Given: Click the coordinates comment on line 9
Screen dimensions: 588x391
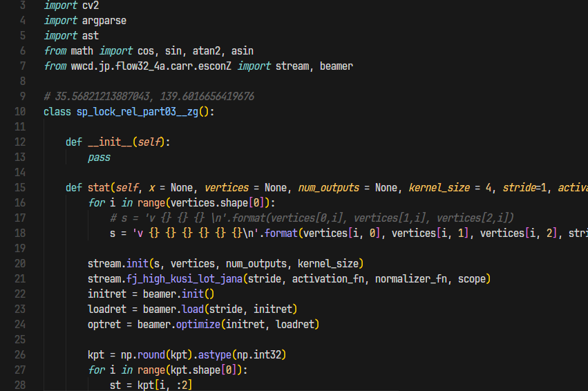Looking at the screenshot, I should point(149,96).
